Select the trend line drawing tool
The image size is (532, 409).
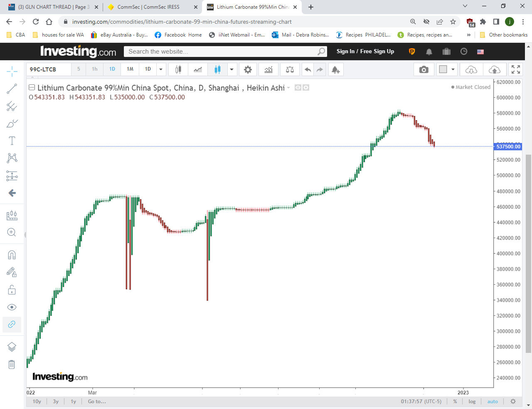coord(12,89)
